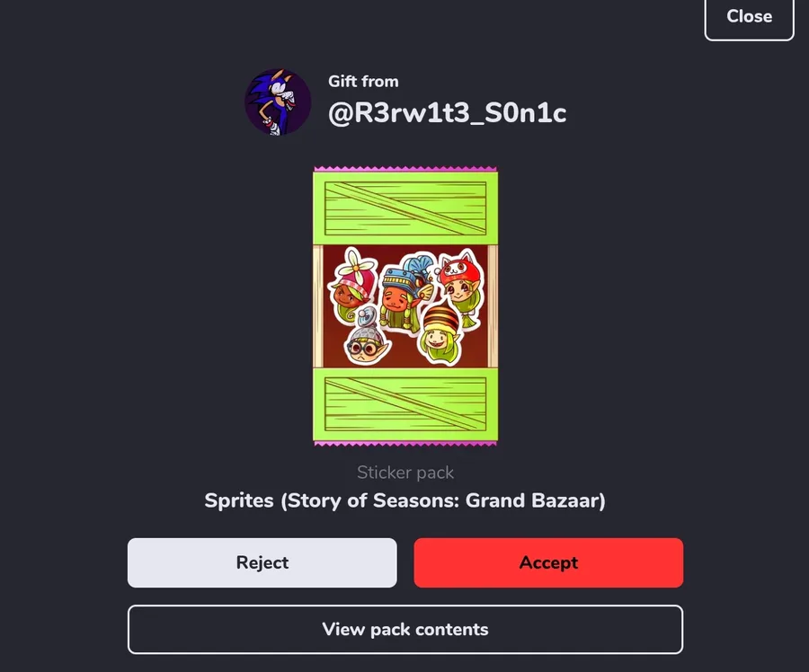This screenshot has height=672, width=809.
Task: Close the gift dialog
Action: 749,16
